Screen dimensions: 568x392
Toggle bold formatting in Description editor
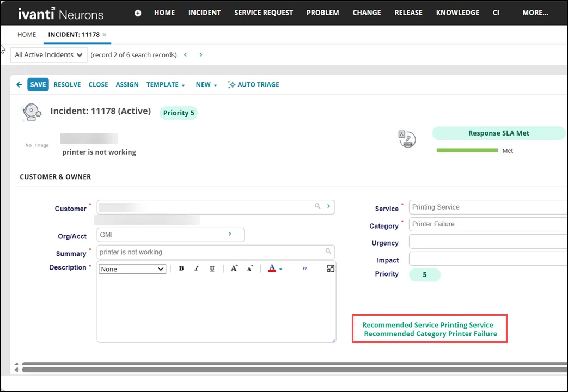click(181, 268)
